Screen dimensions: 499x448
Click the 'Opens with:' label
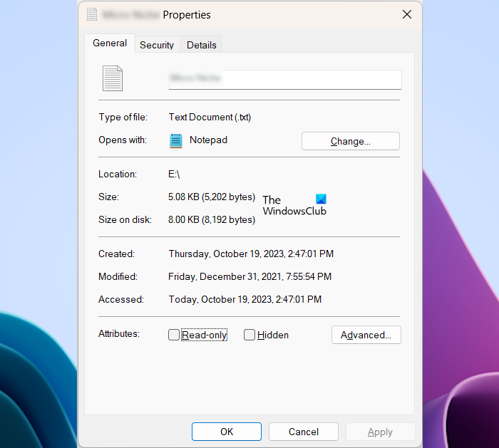[x=123, y=140]
